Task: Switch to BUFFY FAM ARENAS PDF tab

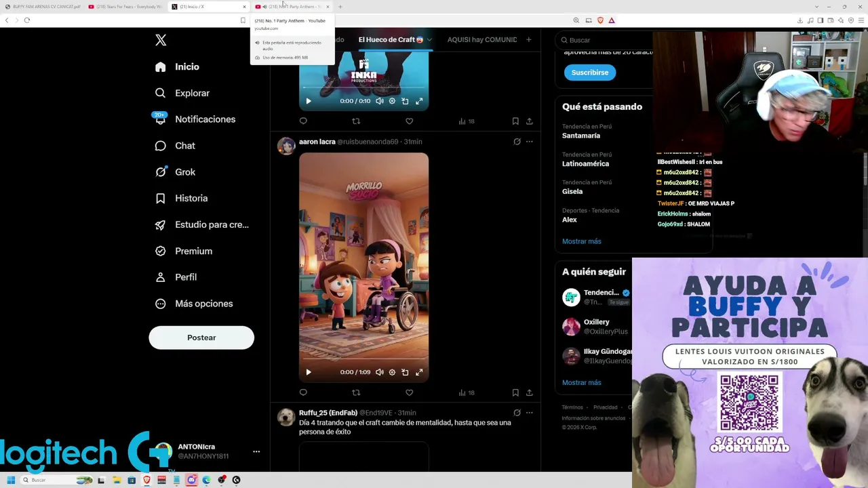Action: coord(42,7)
